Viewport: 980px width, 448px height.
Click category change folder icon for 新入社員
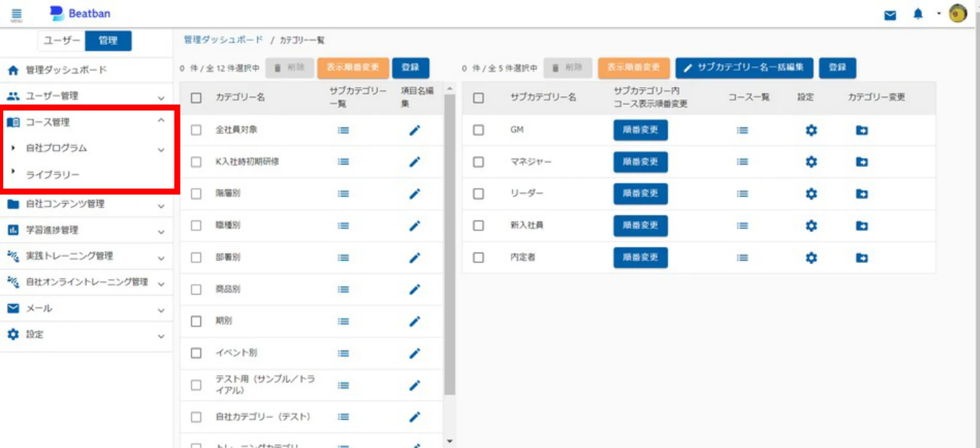pyautogui.click(x=861, y=226)
